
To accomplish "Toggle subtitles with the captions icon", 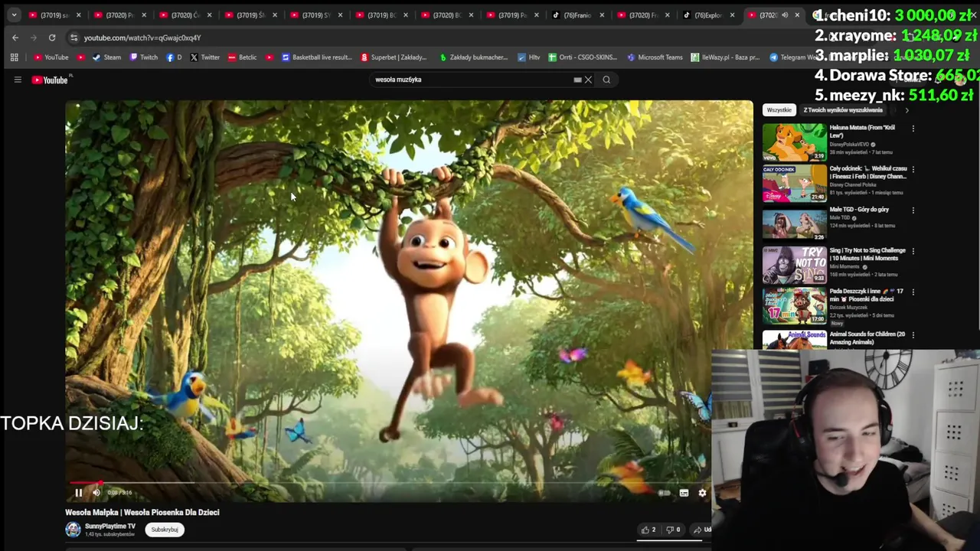I will 684,493.
